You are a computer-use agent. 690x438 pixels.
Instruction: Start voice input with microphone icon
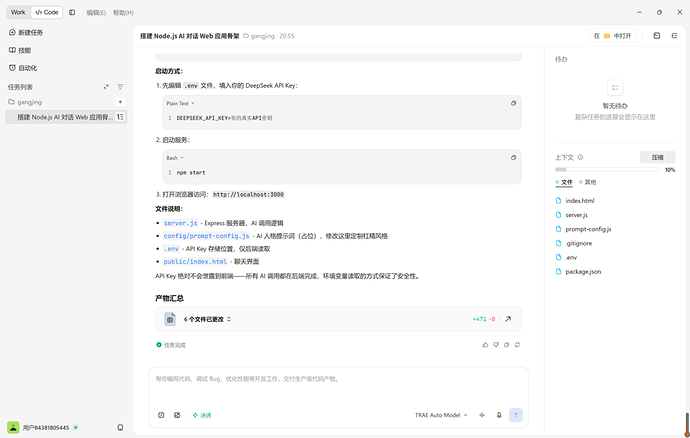(x=499, y=415)
